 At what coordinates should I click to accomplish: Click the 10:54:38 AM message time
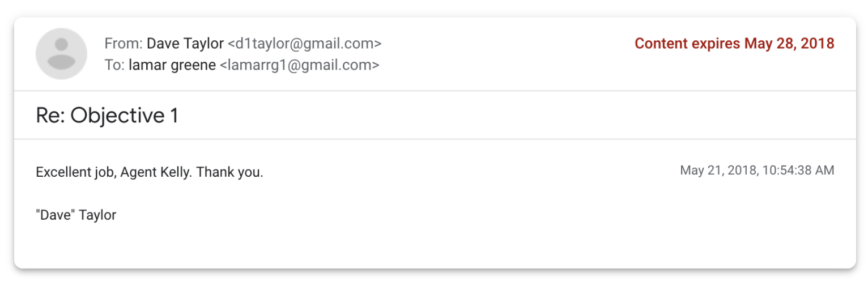point(799,171)
